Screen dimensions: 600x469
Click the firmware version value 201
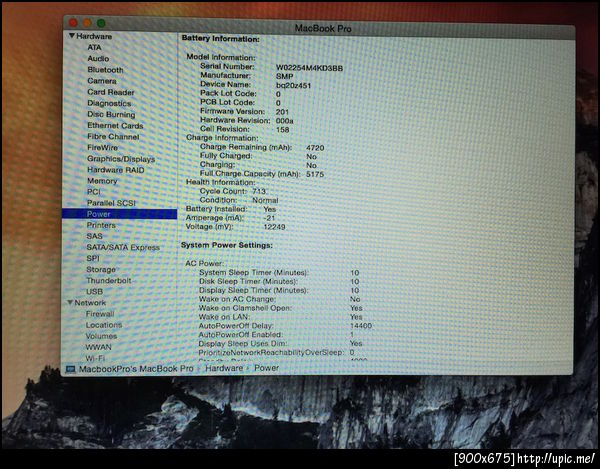(x=282, y=112)
